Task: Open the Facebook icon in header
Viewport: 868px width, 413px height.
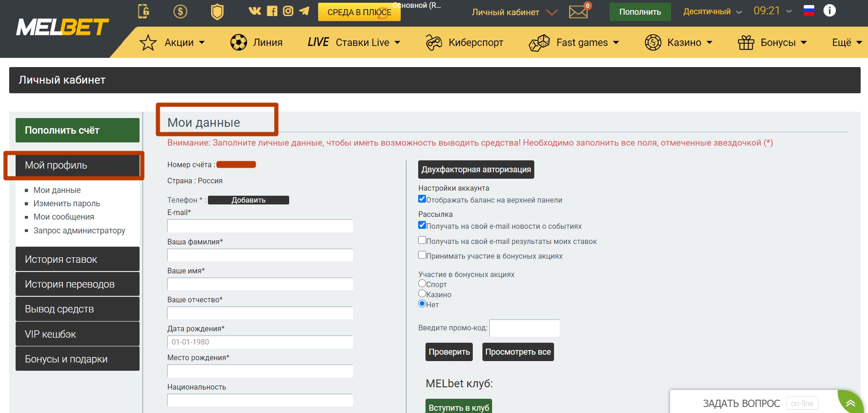Action: tap(272, 11)
